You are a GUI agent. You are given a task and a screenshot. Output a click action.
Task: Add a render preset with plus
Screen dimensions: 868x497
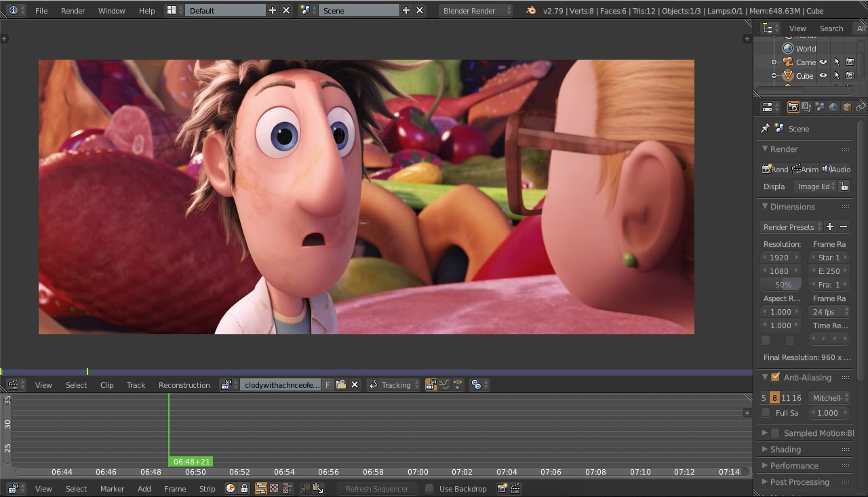click(x=830, y=226)
